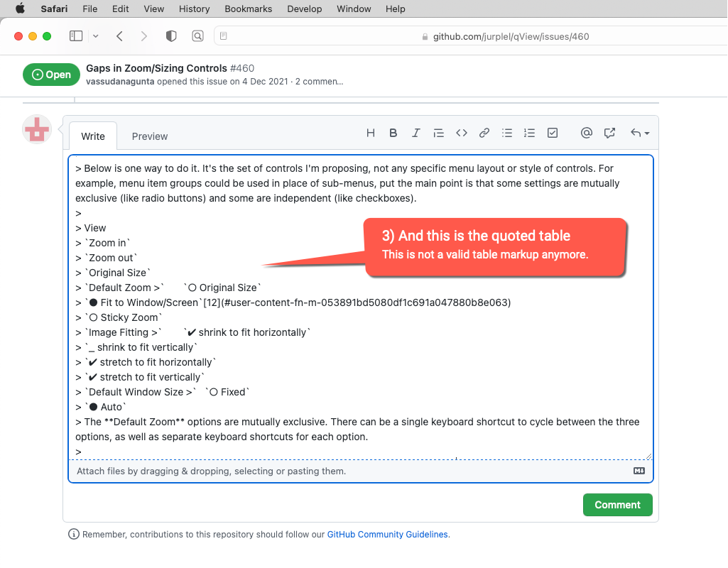Viewport: 728px width, 568px height.
Task: Insert a numbered list
Action: [529, 133]
